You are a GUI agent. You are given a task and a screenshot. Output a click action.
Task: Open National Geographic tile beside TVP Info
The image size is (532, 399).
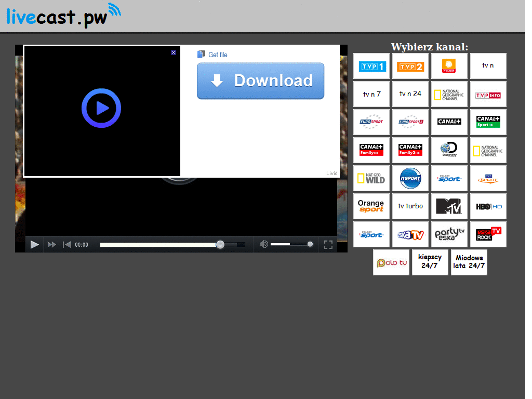[449, 94]
